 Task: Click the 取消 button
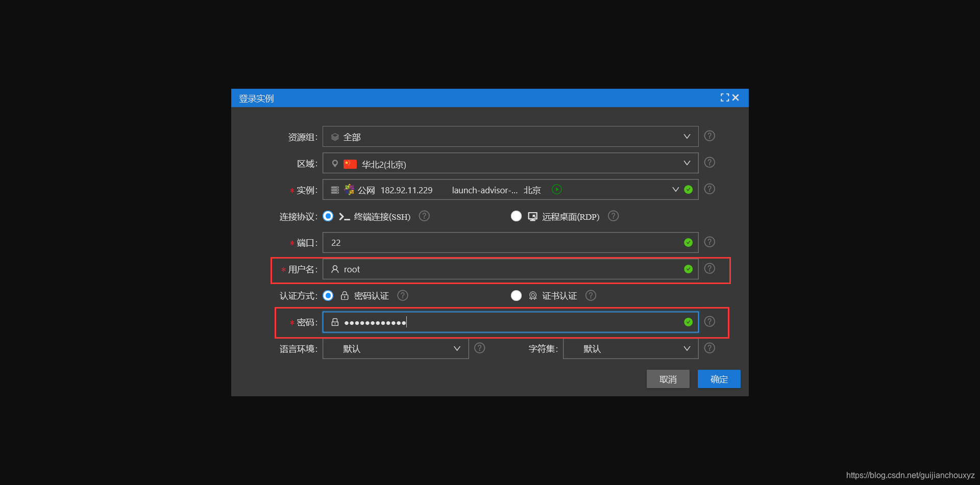pyautogui.click(x=668, y=379)
